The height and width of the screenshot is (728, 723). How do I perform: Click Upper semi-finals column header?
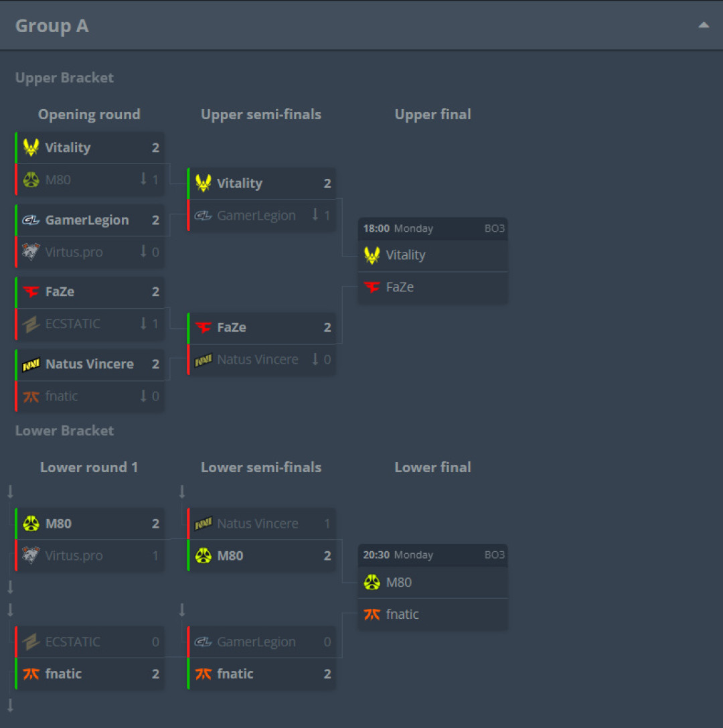(x=261, y=115)
